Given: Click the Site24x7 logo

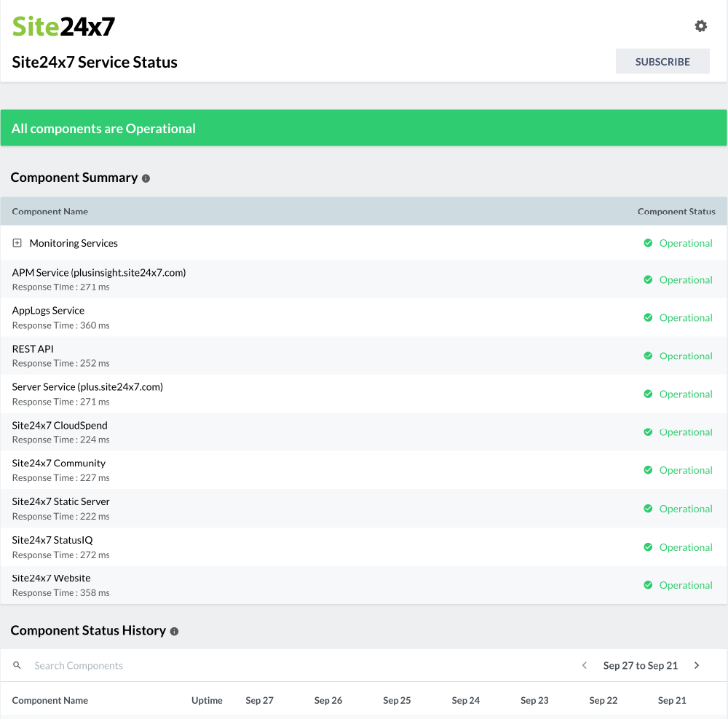Looking at the screenshot, I should point(64,27).
